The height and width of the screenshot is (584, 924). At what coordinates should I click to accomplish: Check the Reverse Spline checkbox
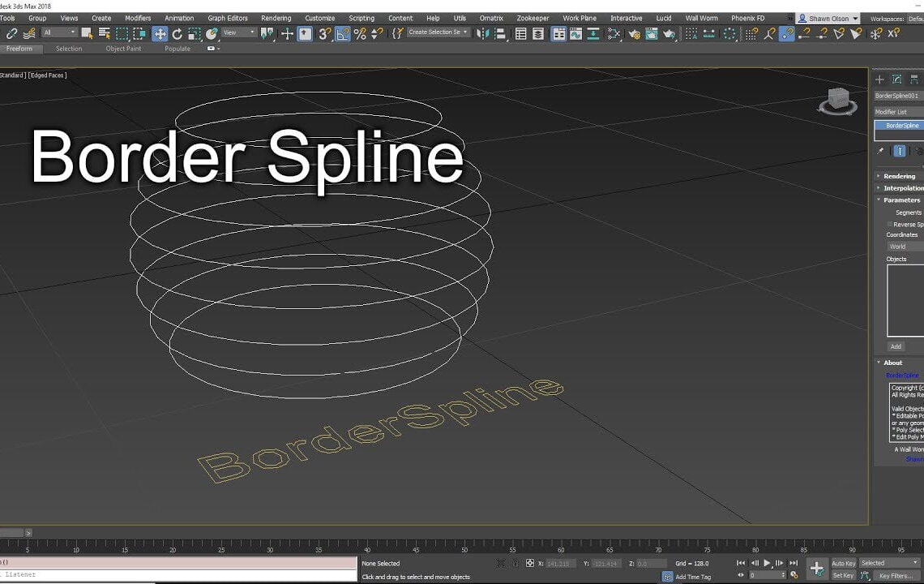[x=888, y=224]
